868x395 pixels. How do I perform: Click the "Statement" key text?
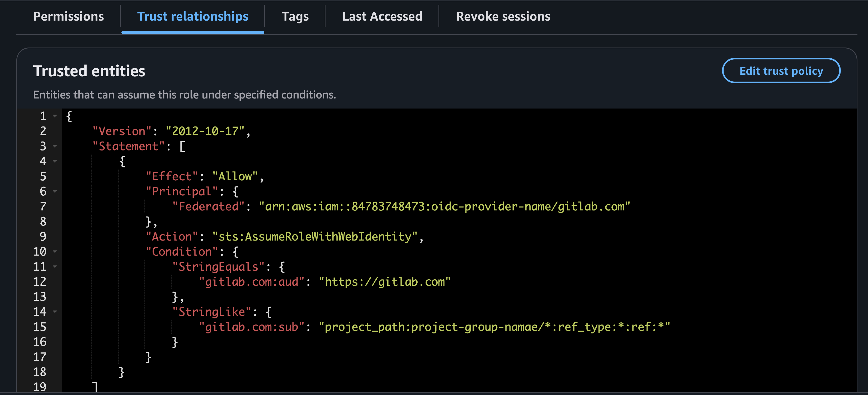click(x=128, y=146)
